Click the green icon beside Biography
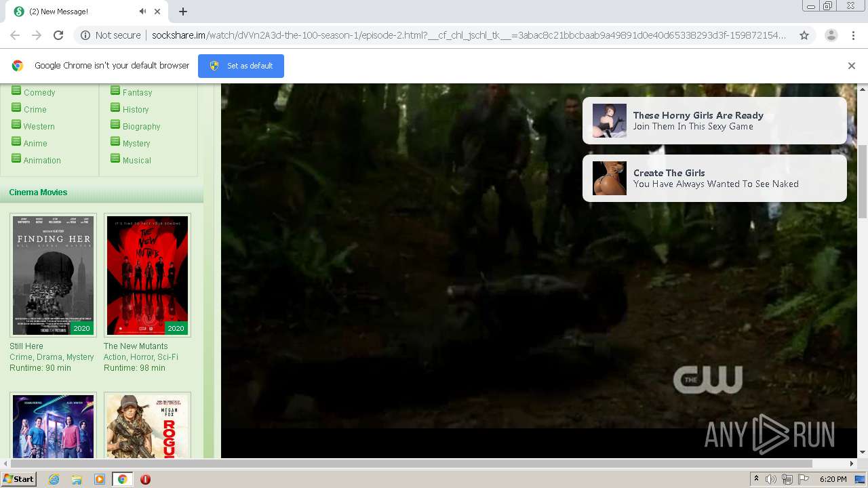The width and height of the screenshot is (868, 488). 115,125
